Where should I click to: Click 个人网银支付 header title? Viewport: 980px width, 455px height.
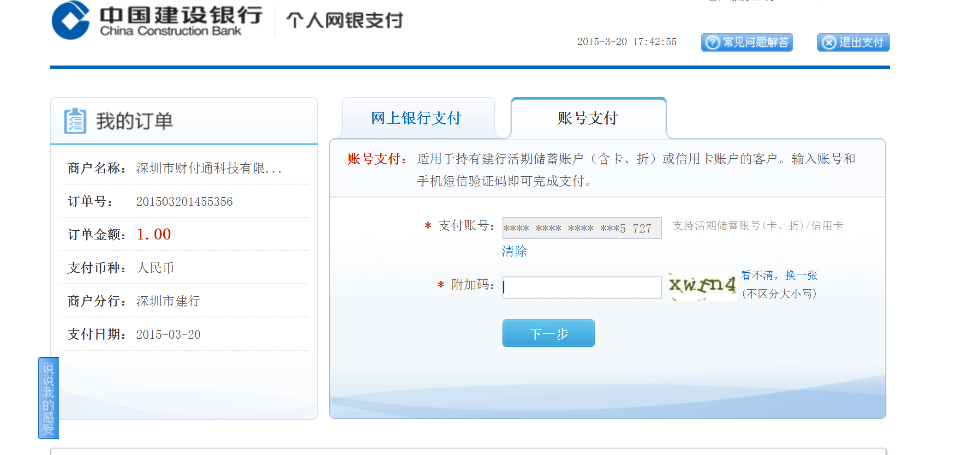tap(345, 20)
